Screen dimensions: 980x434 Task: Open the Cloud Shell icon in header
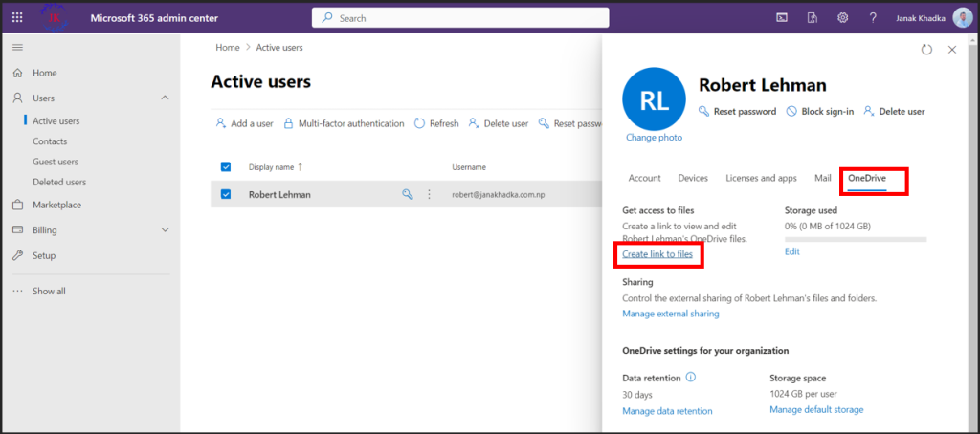tap(781, 18)
